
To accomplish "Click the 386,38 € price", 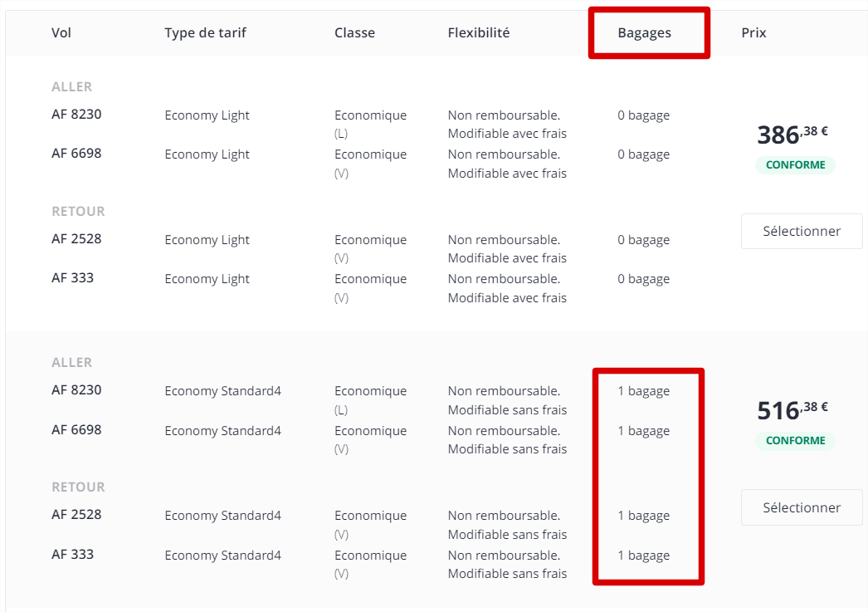I will coord(792,135).
